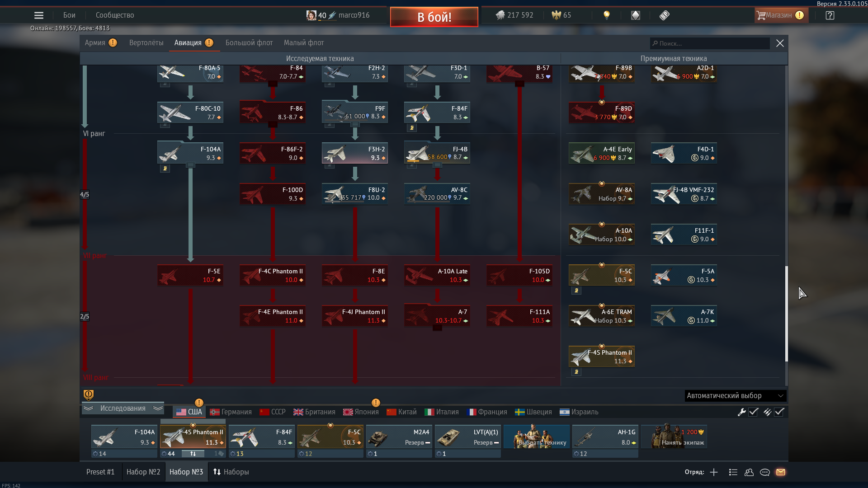Close the research tree window
The width and height of the screenshot is (868, 488).
(x=780, y=43)
